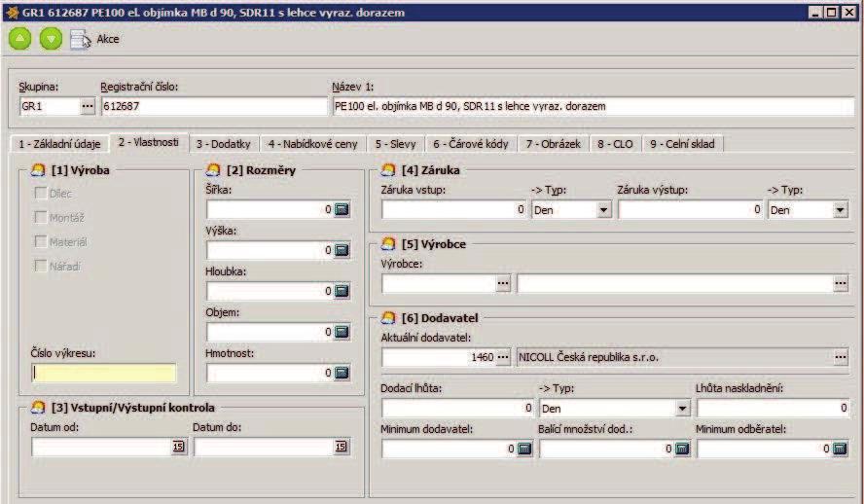Expand the Záruka výstup Typ dropdown
Image resolution: width=864 pixels, height=504 pixels.
pos(840,210)
